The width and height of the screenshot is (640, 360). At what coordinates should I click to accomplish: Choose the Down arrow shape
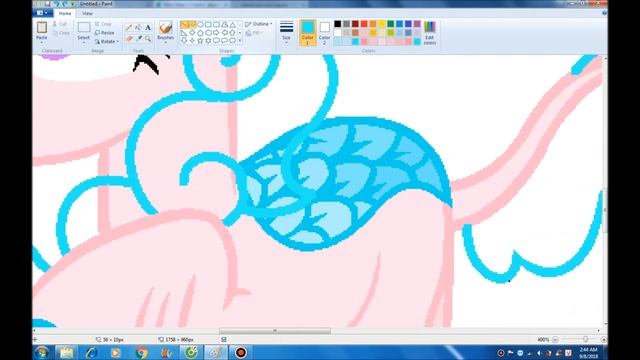pyautogui.click(x=184, y=40)
